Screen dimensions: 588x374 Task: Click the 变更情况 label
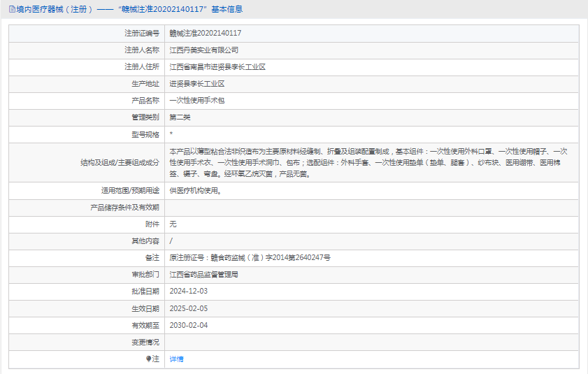tap(145, 343)
